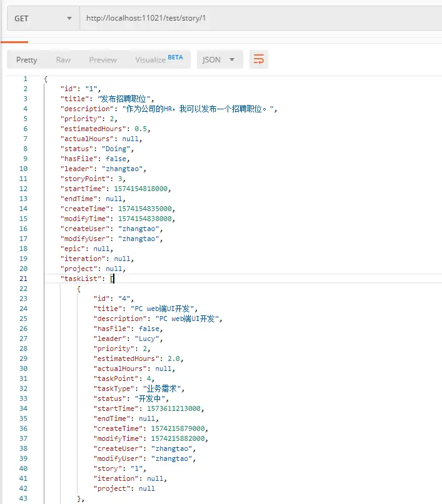Click the "发布招聘职位" title value
This screenshot has width=442, height=504.
[124, 99]
